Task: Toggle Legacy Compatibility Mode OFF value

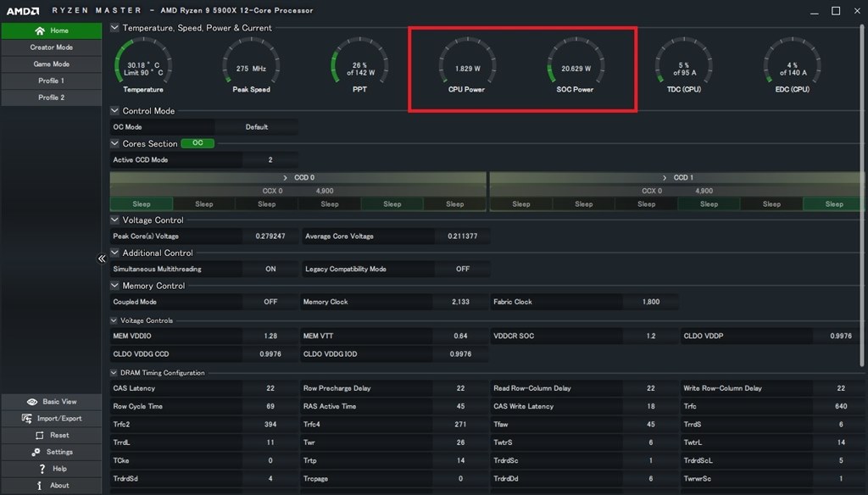Action: click(x=463, y=269)
